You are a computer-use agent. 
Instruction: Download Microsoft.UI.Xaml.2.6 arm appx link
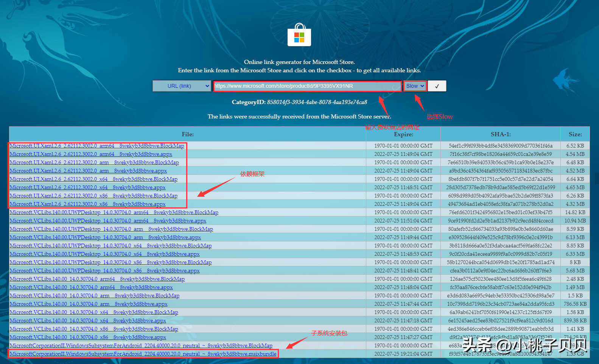pos(88,171)
